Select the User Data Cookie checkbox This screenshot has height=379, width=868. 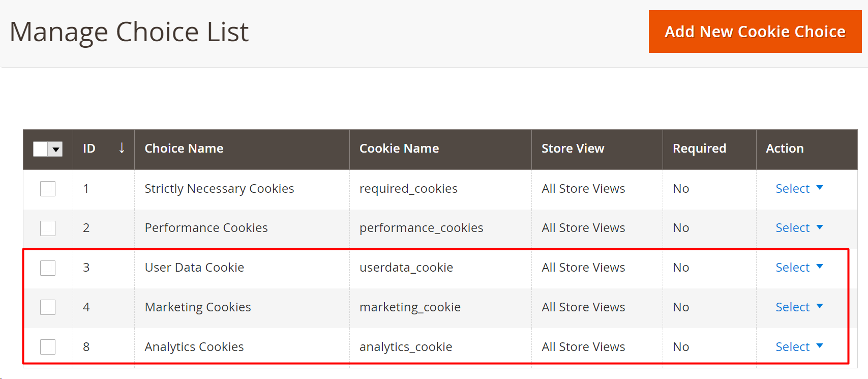pos(48,268)
